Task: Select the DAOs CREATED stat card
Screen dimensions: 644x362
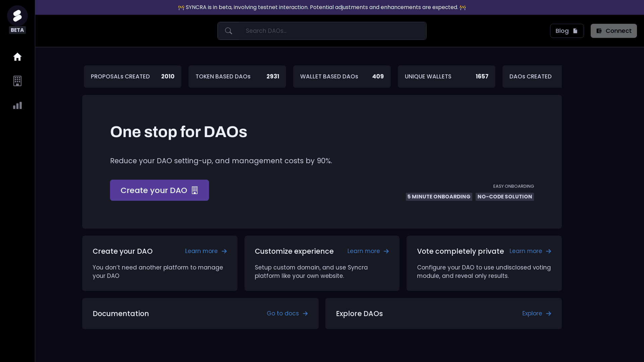Action: (532, 77)
